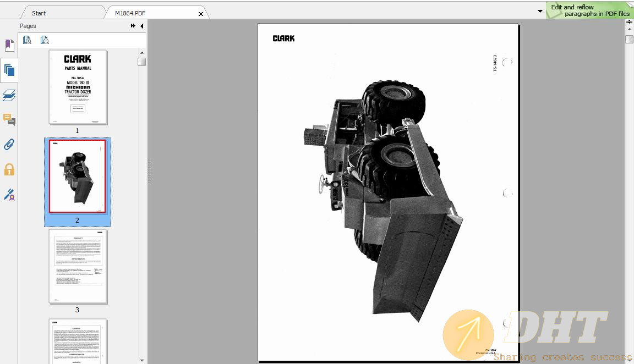This screenshot has height=364, width=634.
Task: Enlarge page thumbnails with zoom-in icon
Action: pos(27,40)
